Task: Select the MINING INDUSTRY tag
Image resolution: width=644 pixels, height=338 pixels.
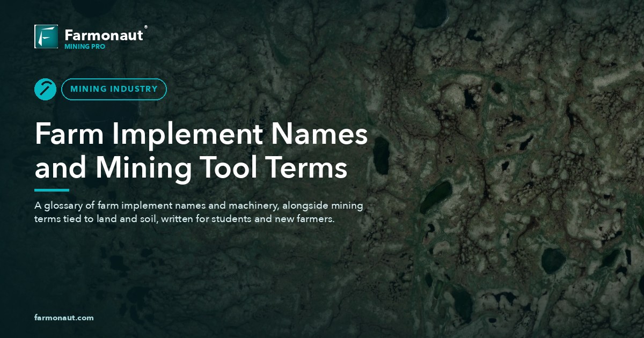Action: [x=114, y=89]
